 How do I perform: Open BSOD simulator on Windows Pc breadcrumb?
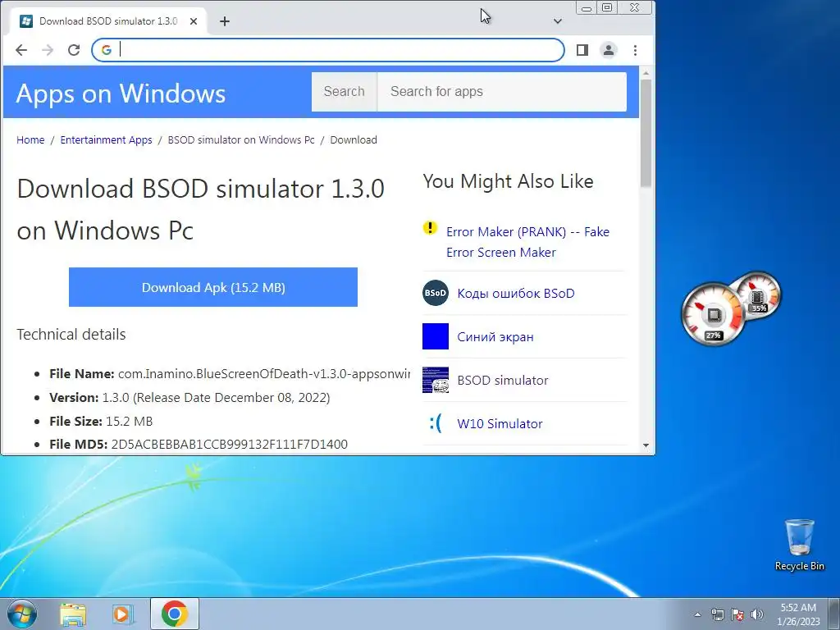click(x=241, y=139)
